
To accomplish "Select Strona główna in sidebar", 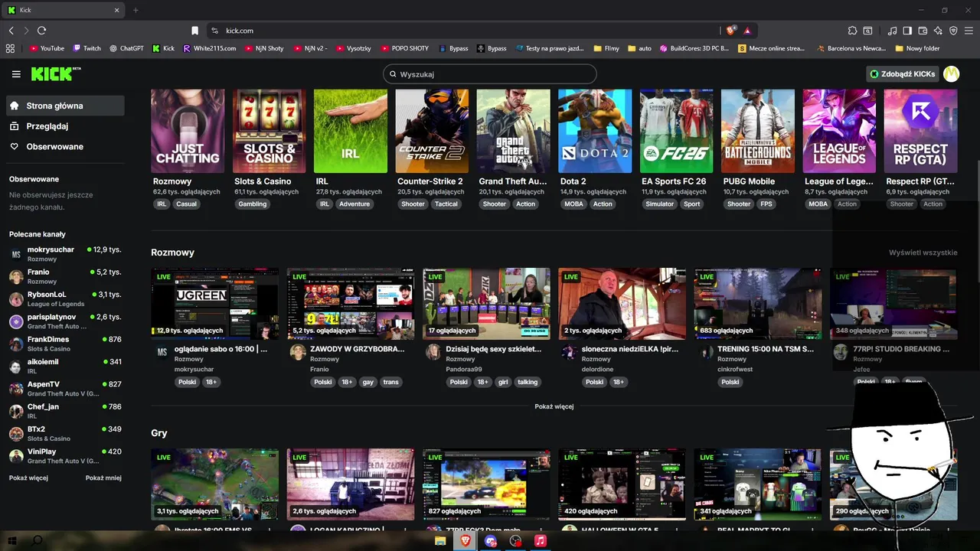I will pyautogui.click(x=65, y=106).
